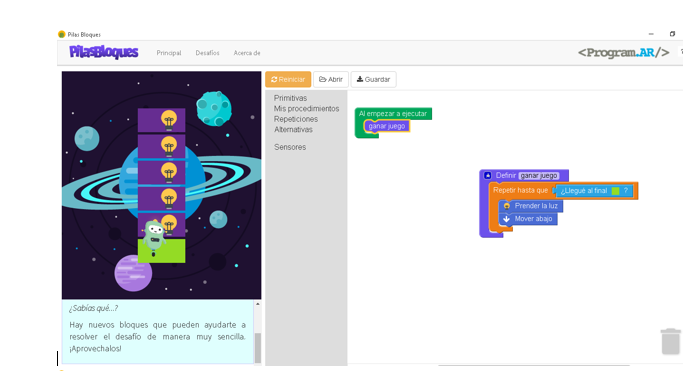Click the Reiniciar button
This screenshot has height=371, width=698.
pos(288,79)
